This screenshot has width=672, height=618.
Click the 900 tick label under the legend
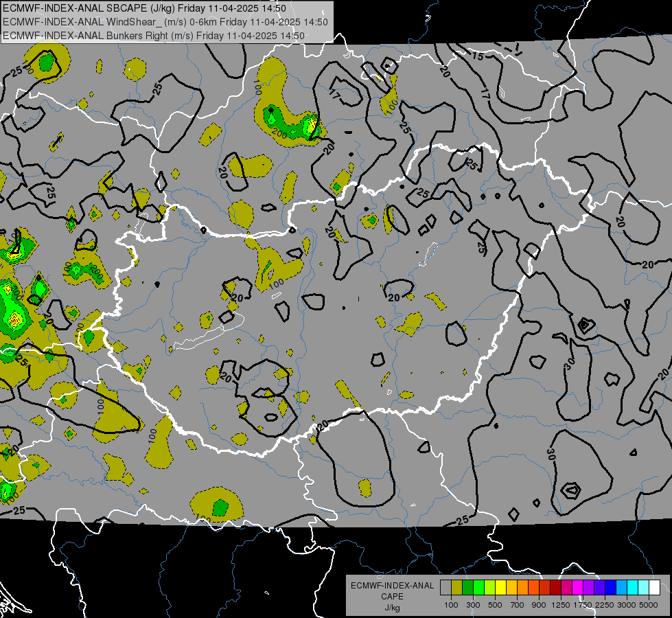click(539, 605)
